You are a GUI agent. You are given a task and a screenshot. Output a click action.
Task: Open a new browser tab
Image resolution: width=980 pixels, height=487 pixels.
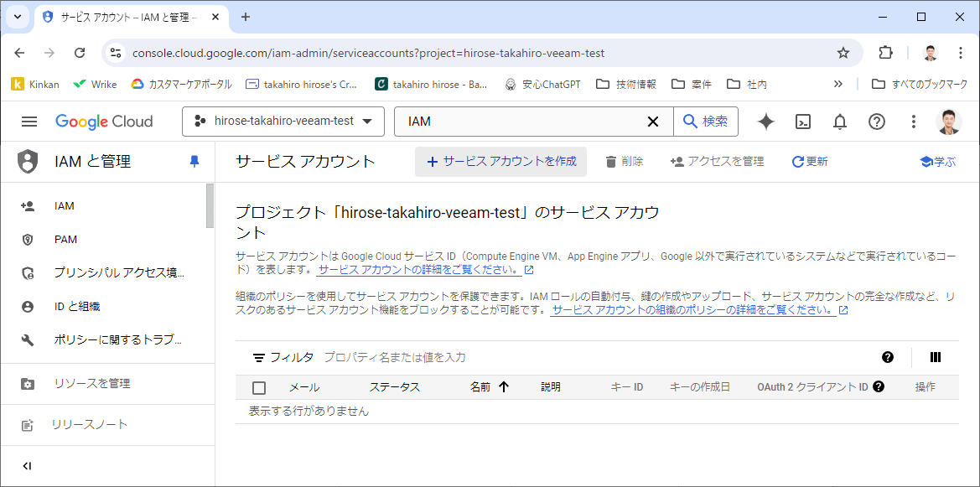click(x=245, y=17)
